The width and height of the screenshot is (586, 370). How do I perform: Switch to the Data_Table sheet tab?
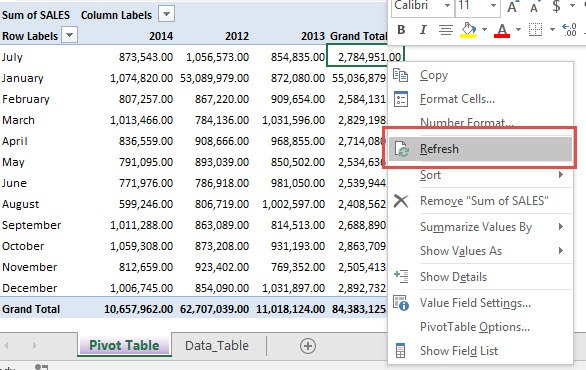217,346
